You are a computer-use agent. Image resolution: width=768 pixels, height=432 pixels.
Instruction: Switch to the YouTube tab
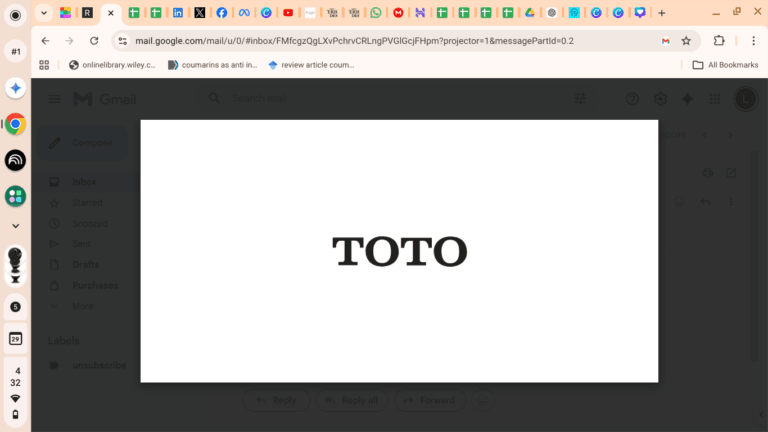288,13
